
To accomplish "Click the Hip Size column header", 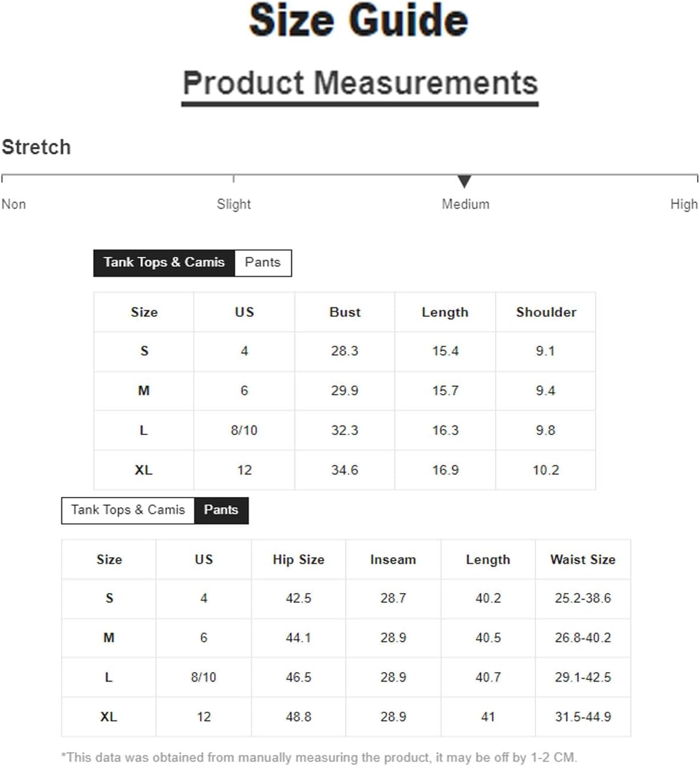I will (x=298, y=559).
